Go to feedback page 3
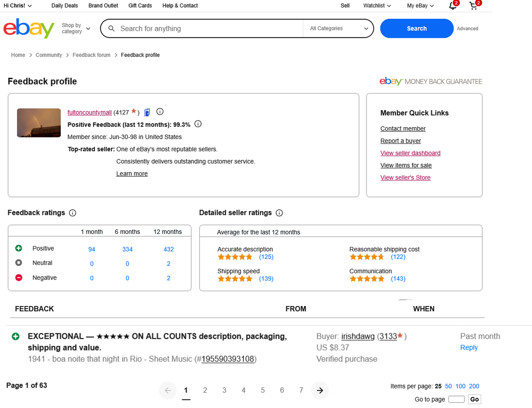The width and height of the screenshot is (532, 408). pos(224,390)
